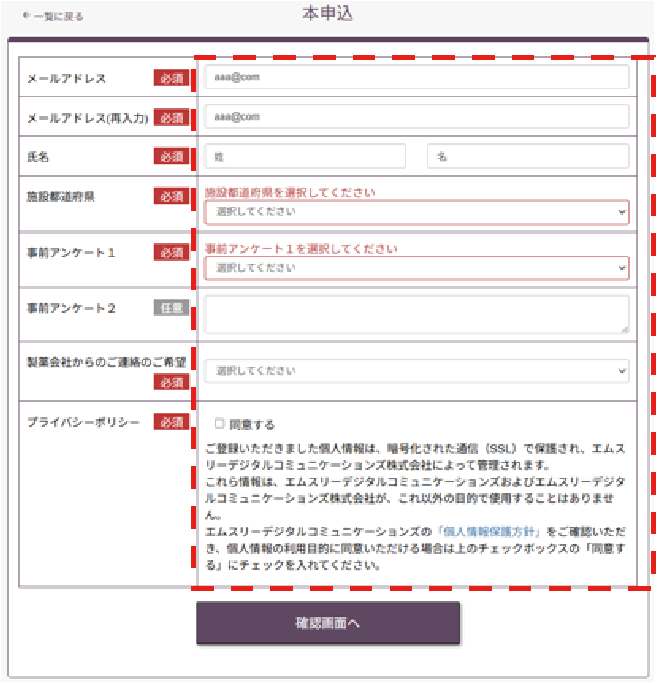Click the 姓 (family name) text field
The height and width of the screenshot is (683, 657).
click(x=305, y=156)
